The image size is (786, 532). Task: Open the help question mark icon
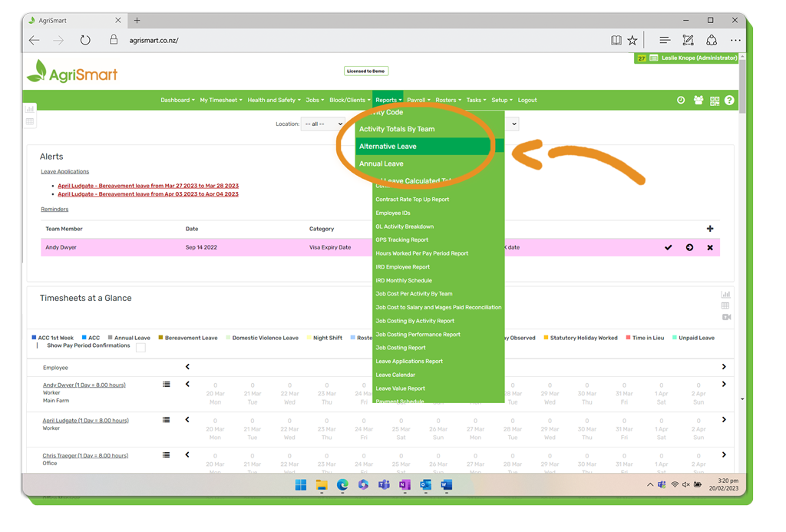point(729,101)
